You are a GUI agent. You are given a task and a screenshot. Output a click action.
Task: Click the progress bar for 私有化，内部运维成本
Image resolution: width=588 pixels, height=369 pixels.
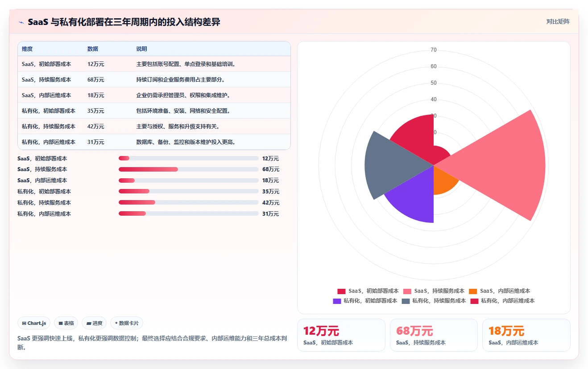pos(189,214)
